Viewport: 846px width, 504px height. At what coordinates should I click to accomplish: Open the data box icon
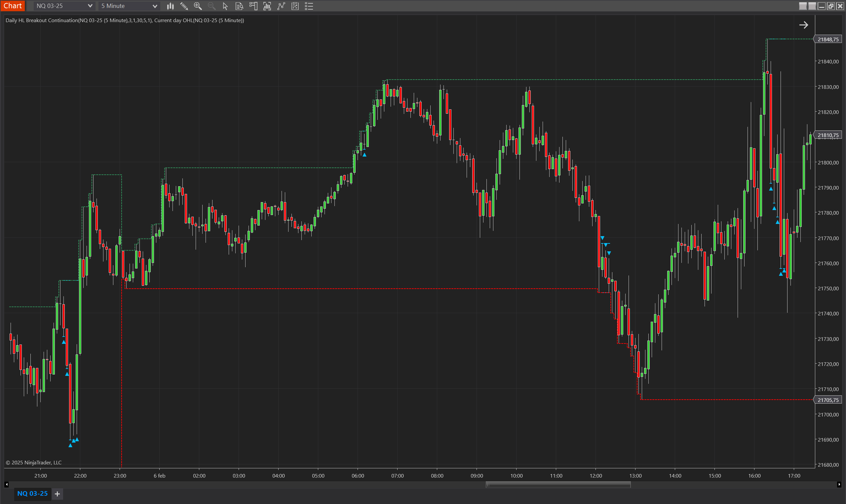click(x=239, y=6)
